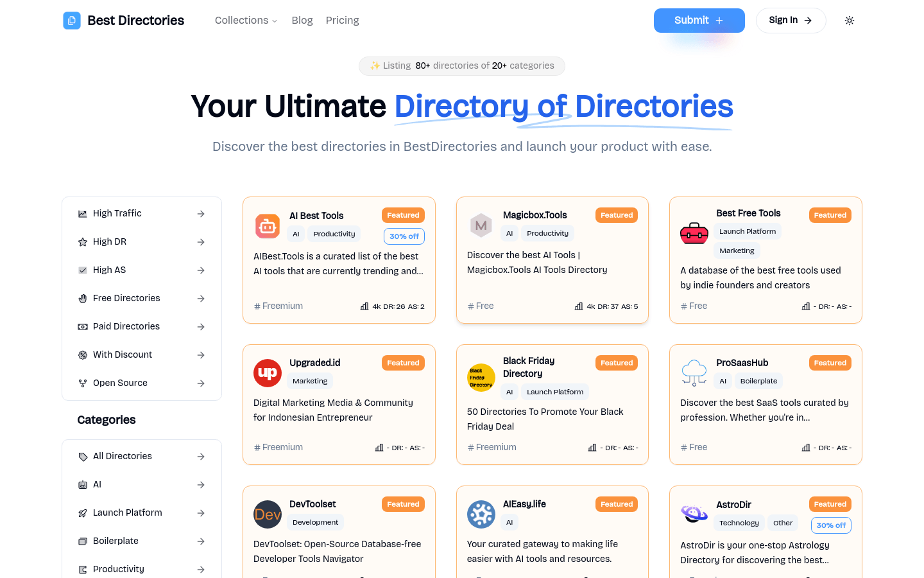Click the star icon beside High DR
Screen dimensions: 924x578
tap(83, 241)
